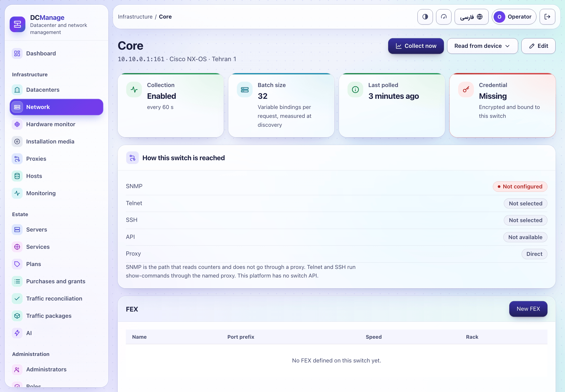Open the Datacenters icon in sidebar
The height and width of the screenshot is (392, 565).
(17, 90)
